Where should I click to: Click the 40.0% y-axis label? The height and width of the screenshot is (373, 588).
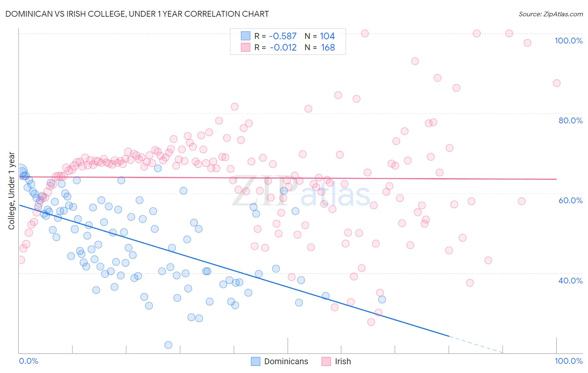coord(570,281)
